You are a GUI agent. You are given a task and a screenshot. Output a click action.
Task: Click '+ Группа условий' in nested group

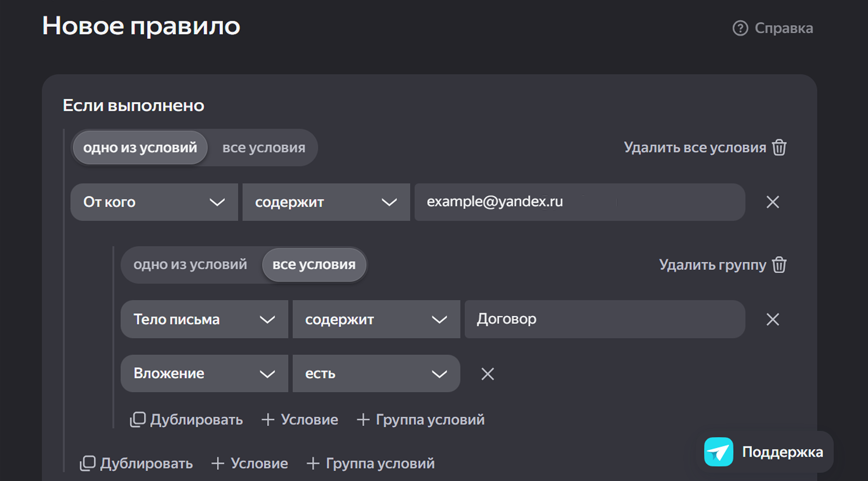click(x=421, y=420)
